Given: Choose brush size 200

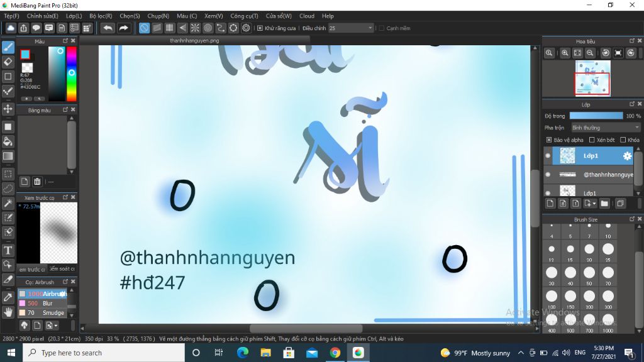Looking at the screenshot, I should pos(589,299).
